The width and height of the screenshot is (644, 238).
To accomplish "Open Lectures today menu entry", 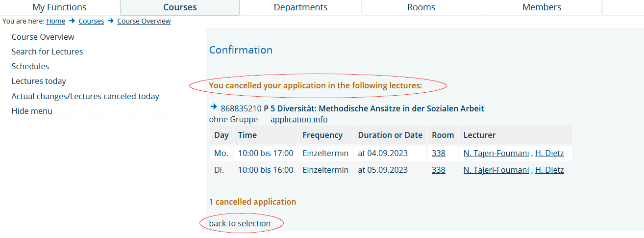I will tap(39, 81).
